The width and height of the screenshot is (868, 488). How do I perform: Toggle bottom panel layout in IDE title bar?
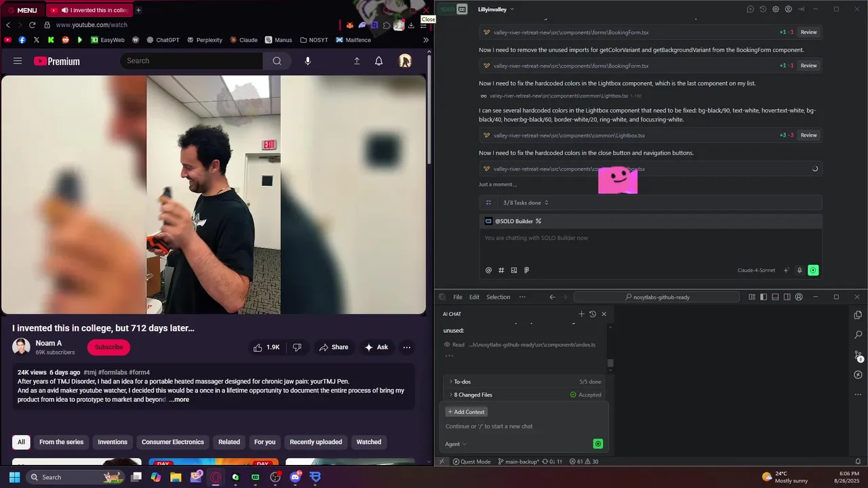(x=775, y=297)
